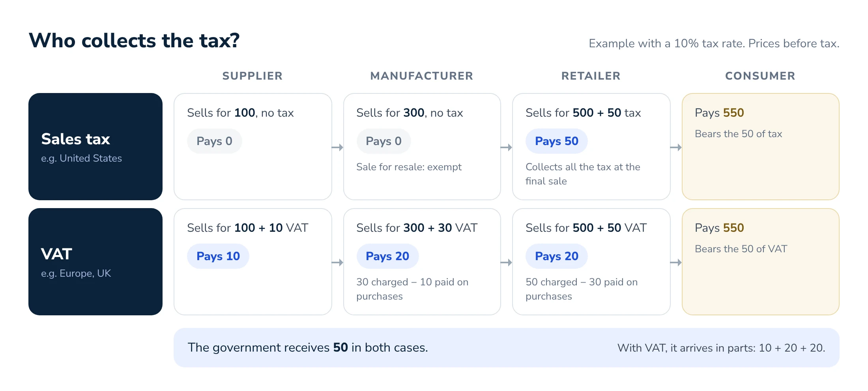Click the 'Pays 0' pill under Supplier
Screen dimensions: 868x391
point(214,141)
